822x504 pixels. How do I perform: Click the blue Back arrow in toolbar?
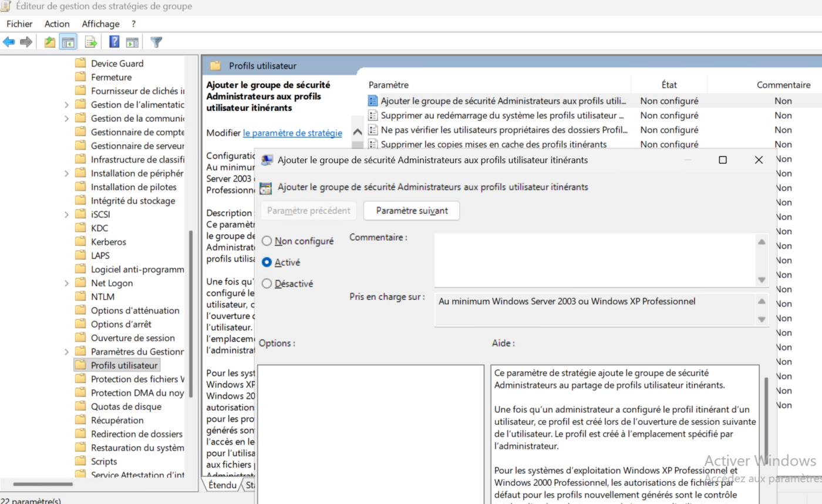[x=9, y=42]
